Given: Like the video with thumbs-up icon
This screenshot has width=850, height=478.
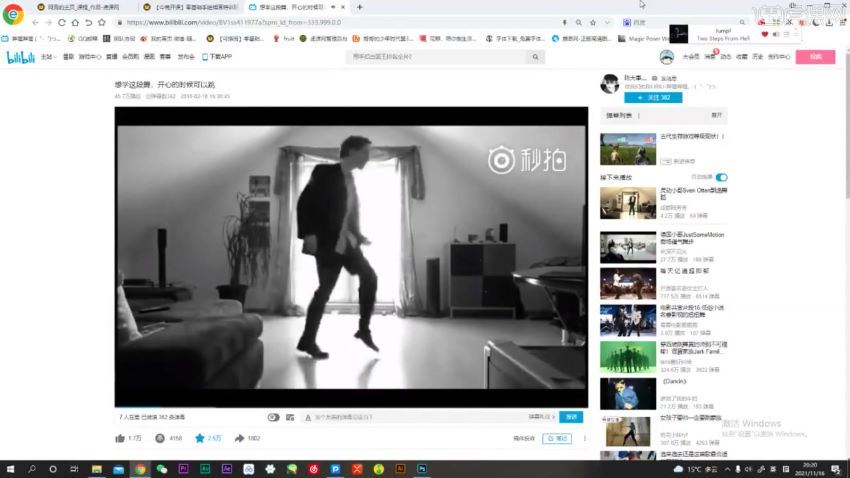Looking at the screenshot, I should pos(120,438).
